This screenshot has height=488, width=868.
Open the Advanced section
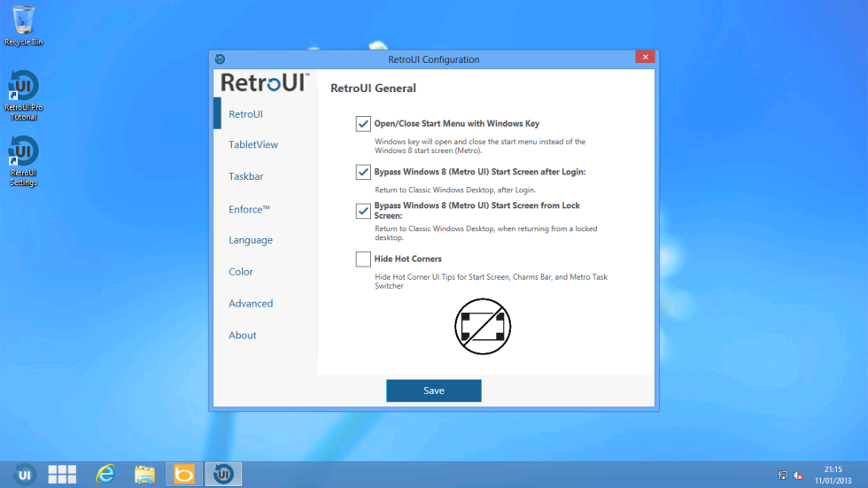tap(251, 303)
